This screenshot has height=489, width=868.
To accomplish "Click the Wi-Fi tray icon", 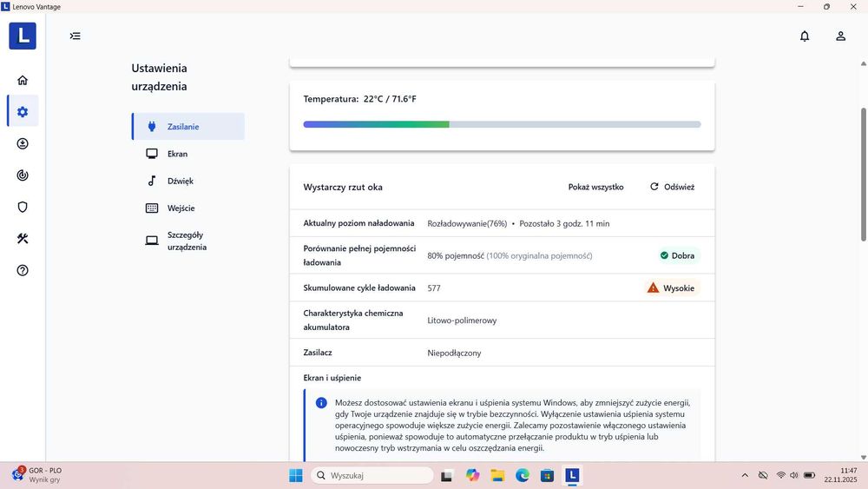I will [x=780, y=475].
